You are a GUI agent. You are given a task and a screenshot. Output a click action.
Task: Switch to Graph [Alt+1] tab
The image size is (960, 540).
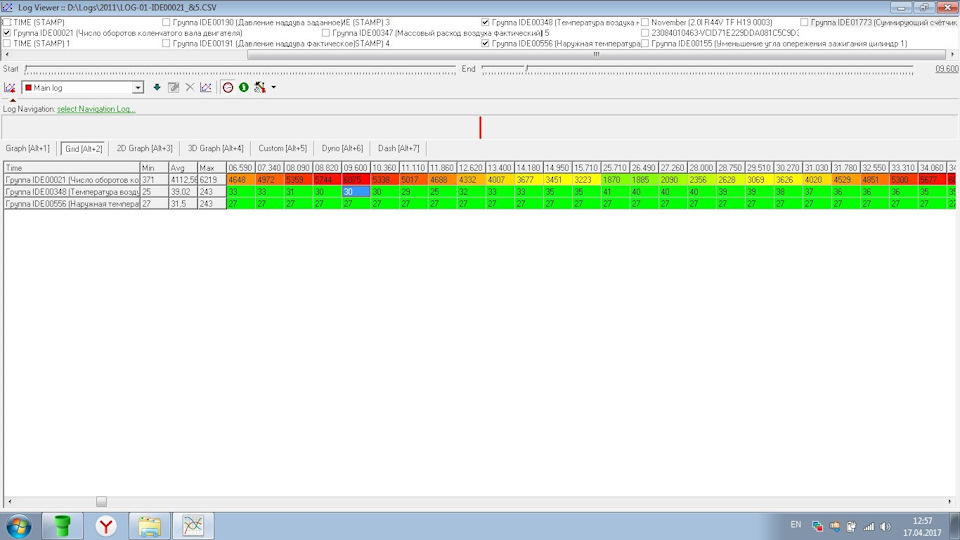[x=28, y=148]
